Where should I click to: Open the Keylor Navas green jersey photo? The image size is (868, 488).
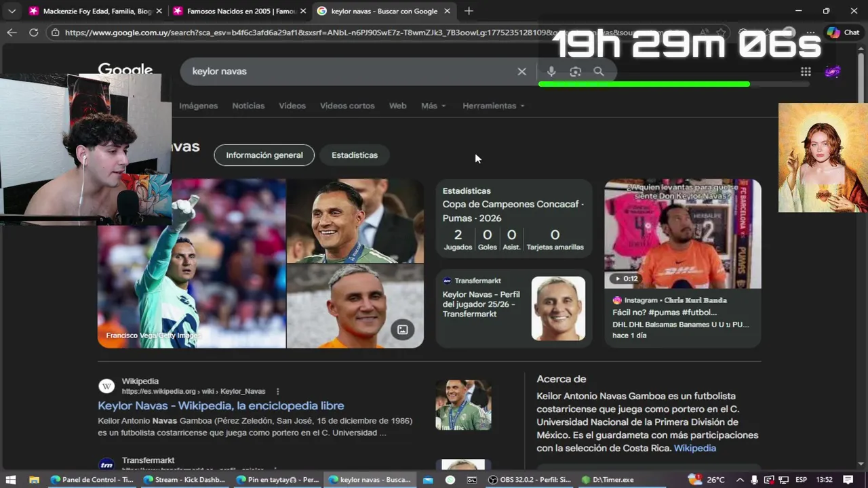(x=192, y=263)
